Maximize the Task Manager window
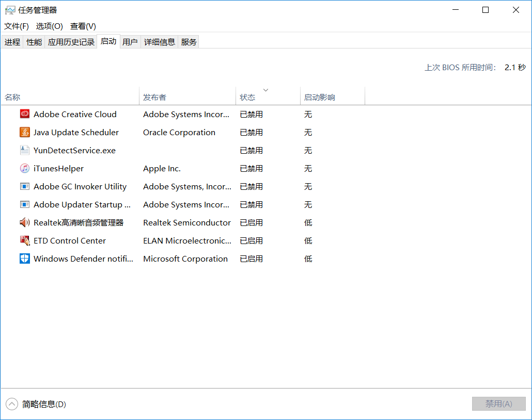The width and height of the screenshot is (532, 420). pyautogui.click(x=486, y=10)
